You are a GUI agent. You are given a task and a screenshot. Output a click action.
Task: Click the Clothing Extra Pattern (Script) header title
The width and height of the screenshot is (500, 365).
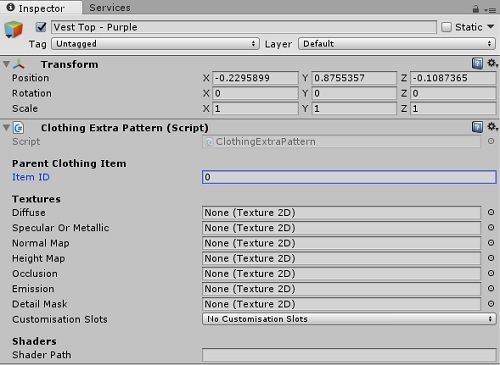tap(125, 128)
